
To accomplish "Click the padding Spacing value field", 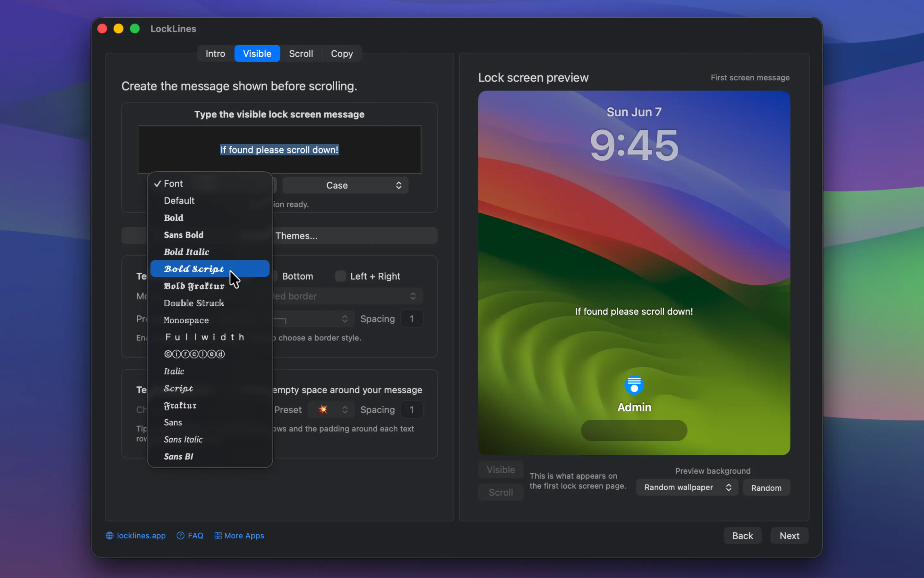I will pos(412,409).
